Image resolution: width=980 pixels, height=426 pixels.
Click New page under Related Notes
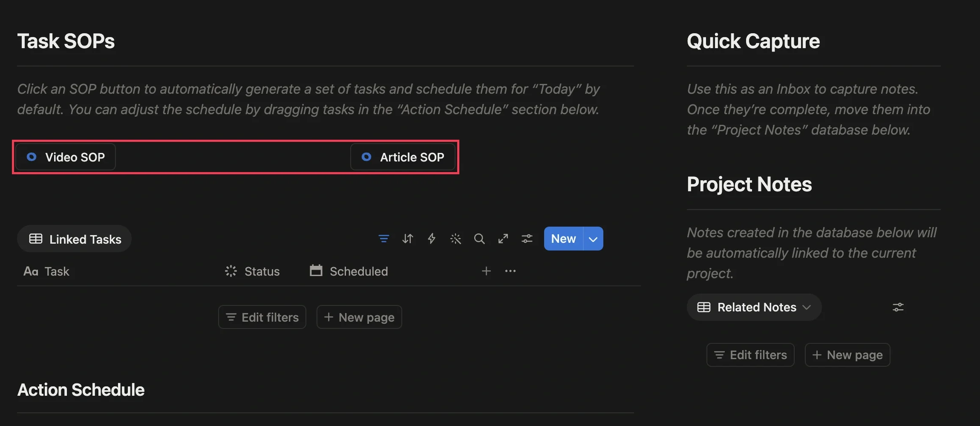847,355
